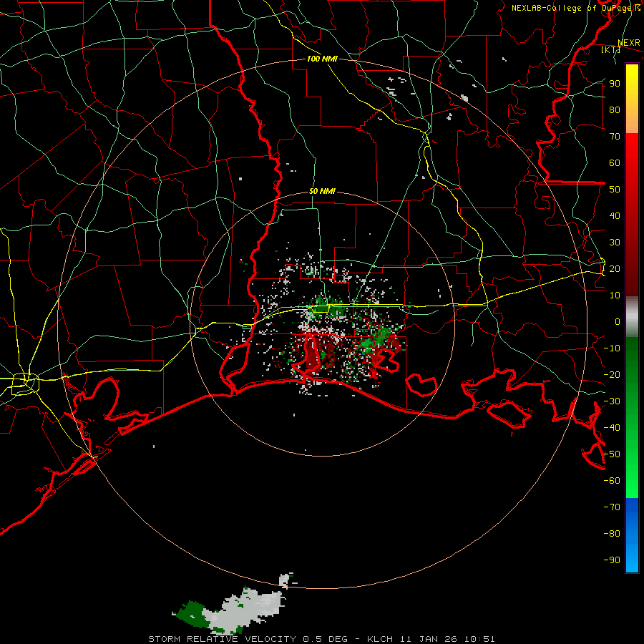Click the -10 value on the velocity scale
Viewport: 644px width, 644px height.
coord(612,348)
